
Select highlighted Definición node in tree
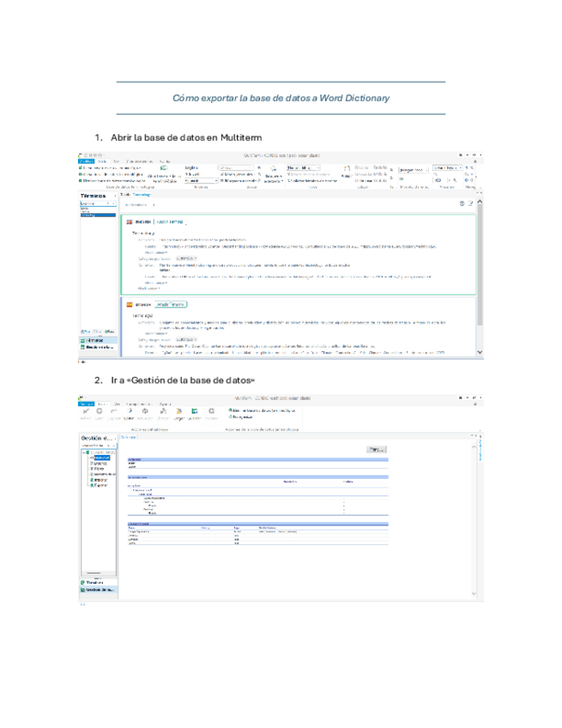click(101, 458)
